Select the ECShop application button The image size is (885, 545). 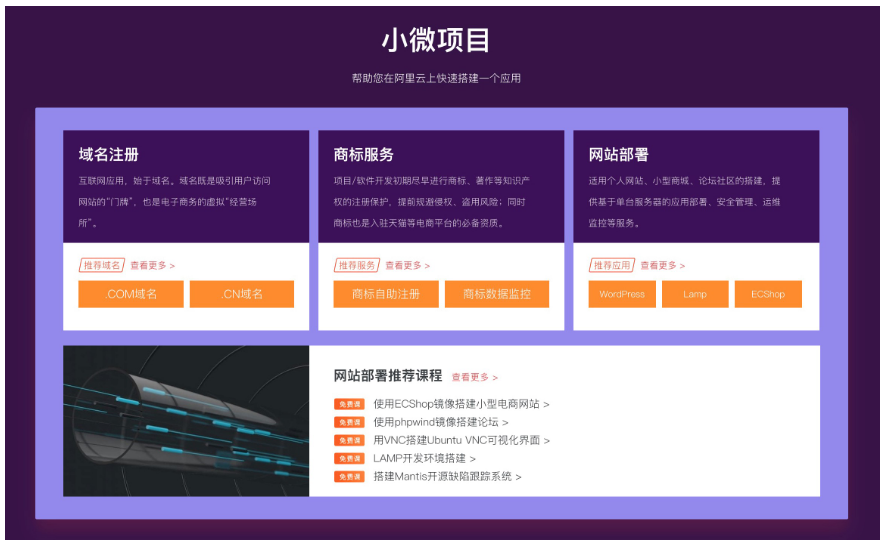click(768, 294)
